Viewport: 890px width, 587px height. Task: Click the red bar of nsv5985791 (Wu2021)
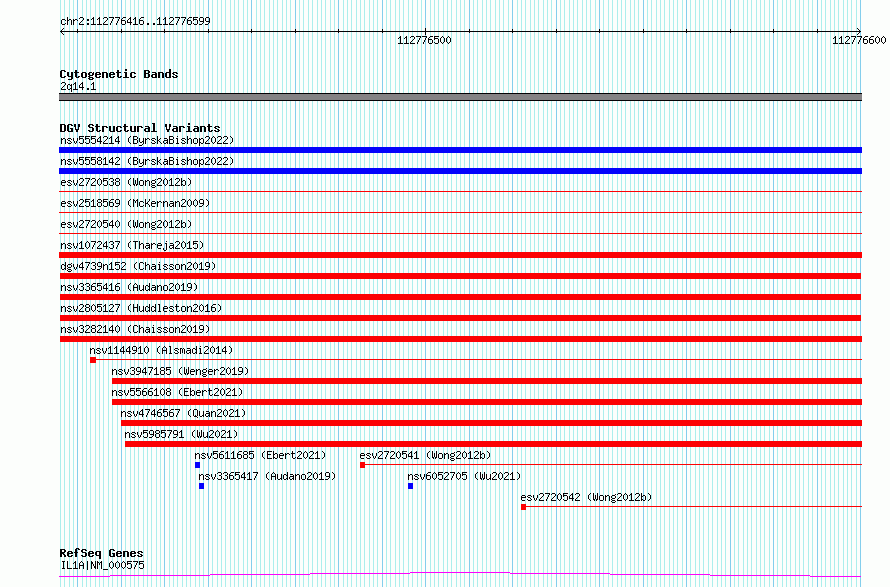pyautogui.click(x=493, y=444)
